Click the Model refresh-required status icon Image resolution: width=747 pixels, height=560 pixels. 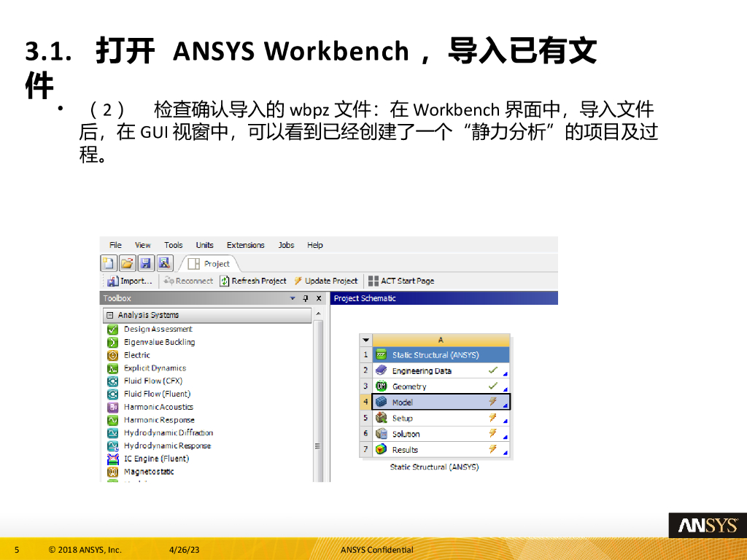(493, 402)
